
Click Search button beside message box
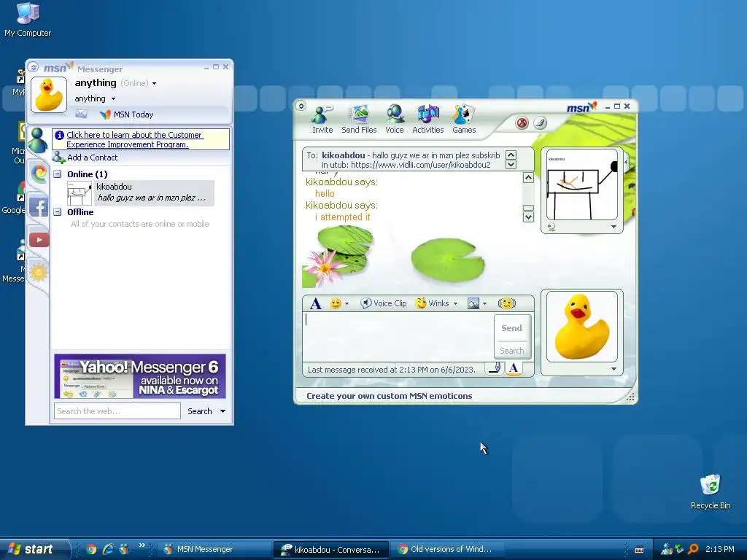pyautogui.click(x=511, y=351)
